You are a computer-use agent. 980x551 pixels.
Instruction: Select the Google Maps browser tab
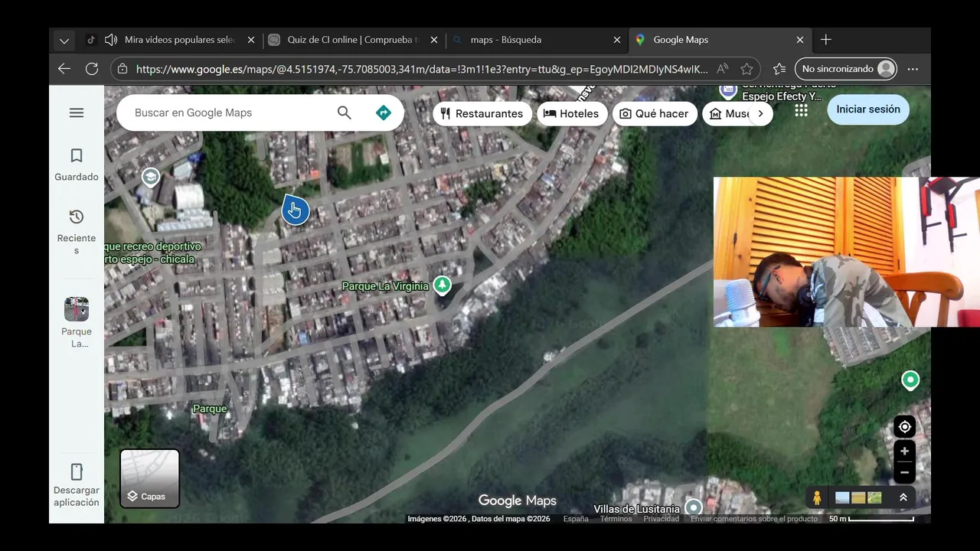pos(718,40)
